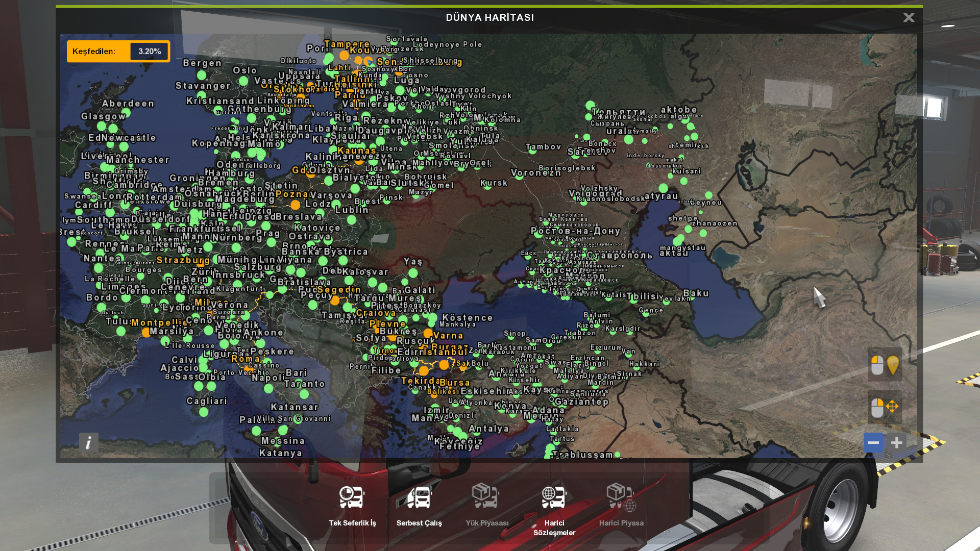Zoom in map with plus button
980x551 pixels.
tap(896, 443)
